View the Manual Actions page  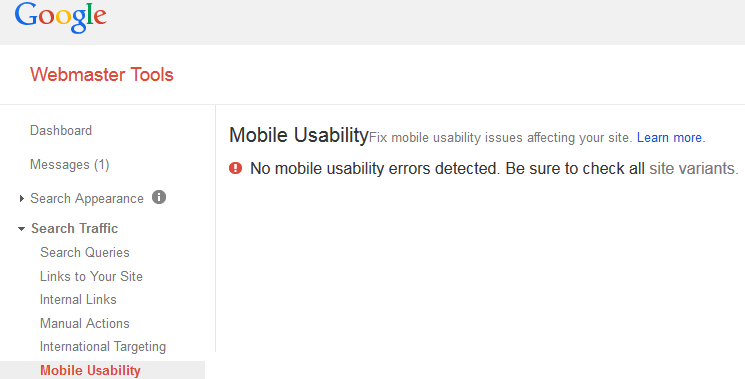[85, 323]
